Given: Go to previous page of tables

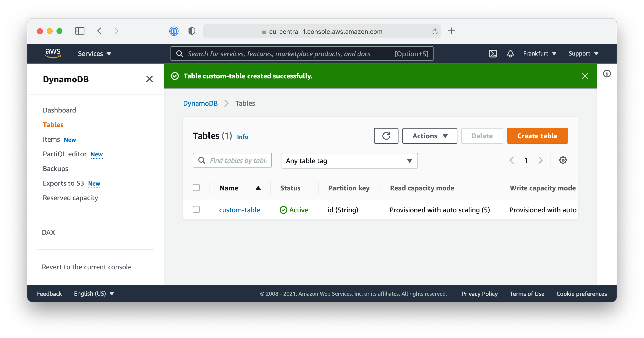Looking at the screenshot, I should coord(512,160).
